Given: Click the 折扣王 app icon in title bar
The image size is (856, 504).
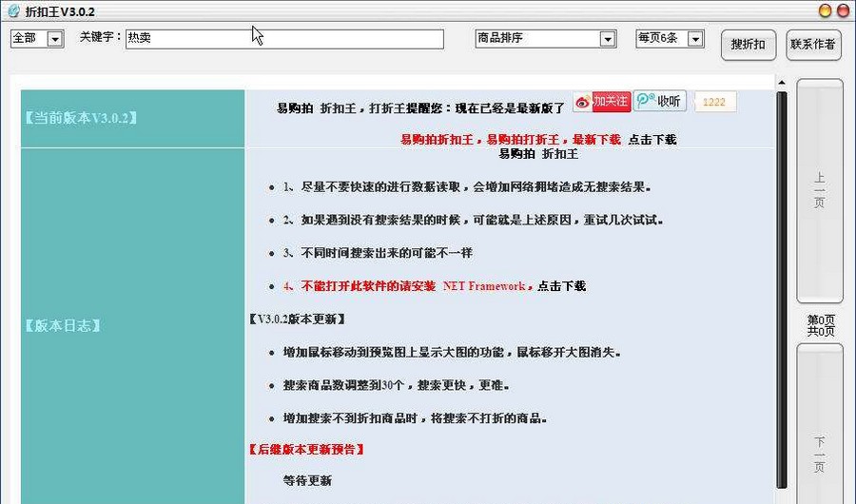Looking at the screenshot, I should pyautogui.click(x=13, y=10).
